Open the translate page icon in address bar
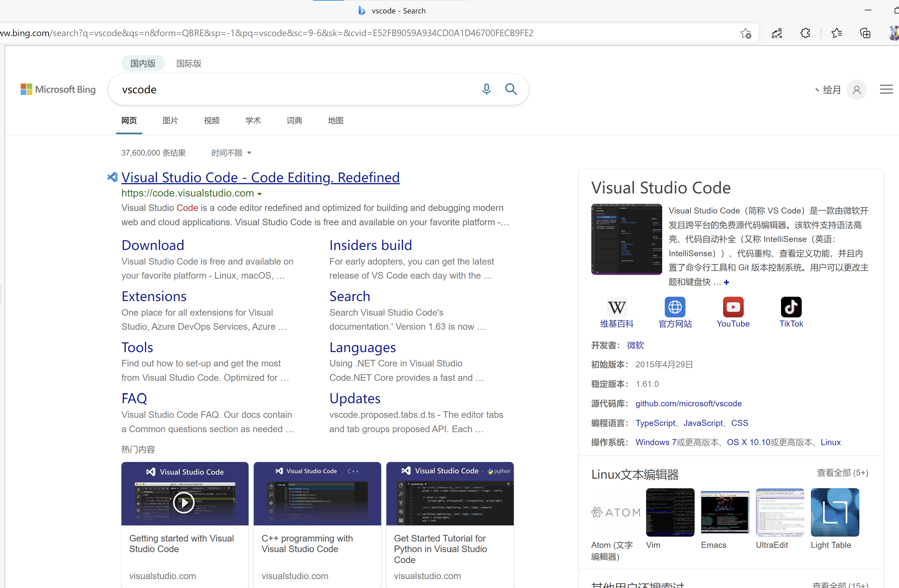 (777, 33)
